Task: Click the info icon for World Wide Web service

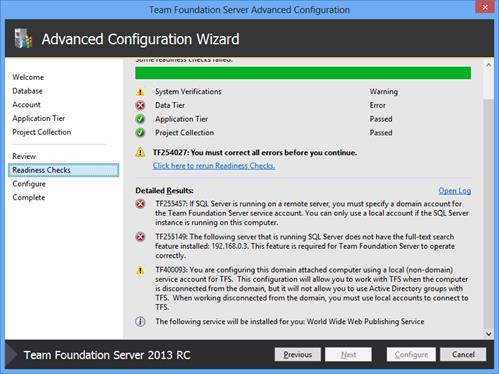Action: click(140, 322)
